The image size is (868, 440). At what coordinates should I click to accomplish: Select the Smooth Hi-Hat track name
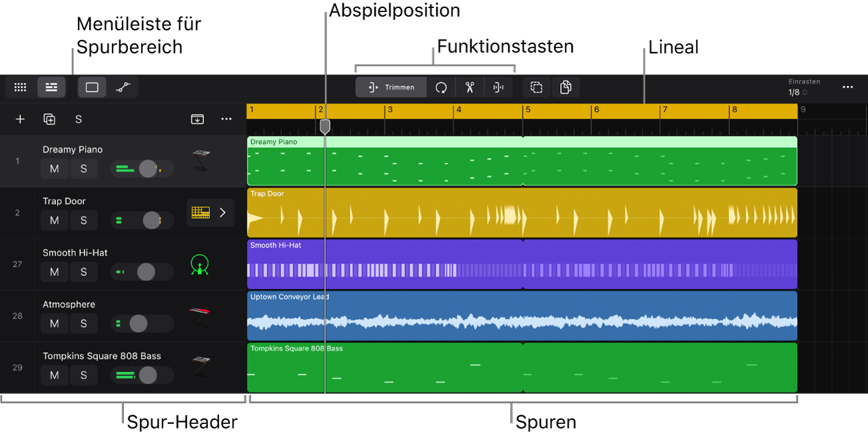click(75, 253)
